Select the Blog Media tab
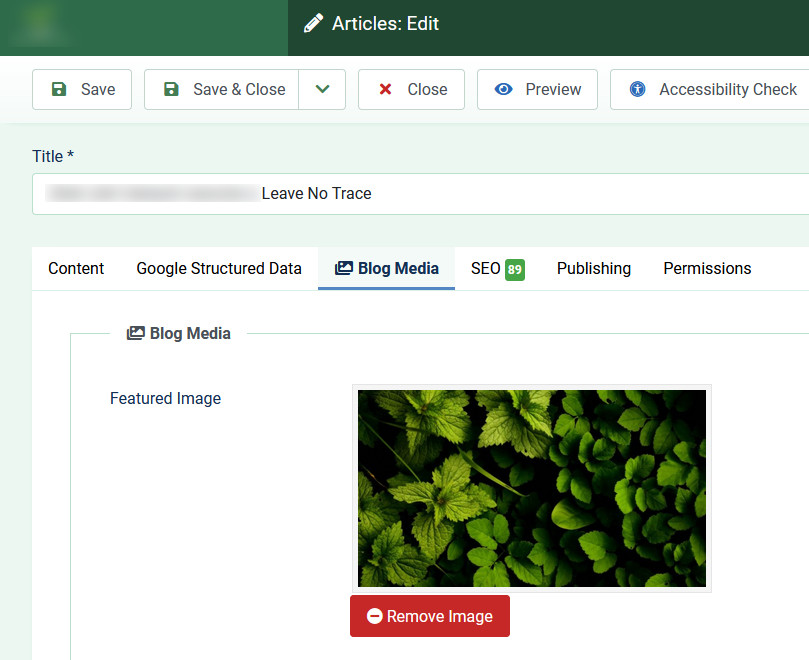The height and width of the screenshot is (660, 809). (x=386, y=268)
